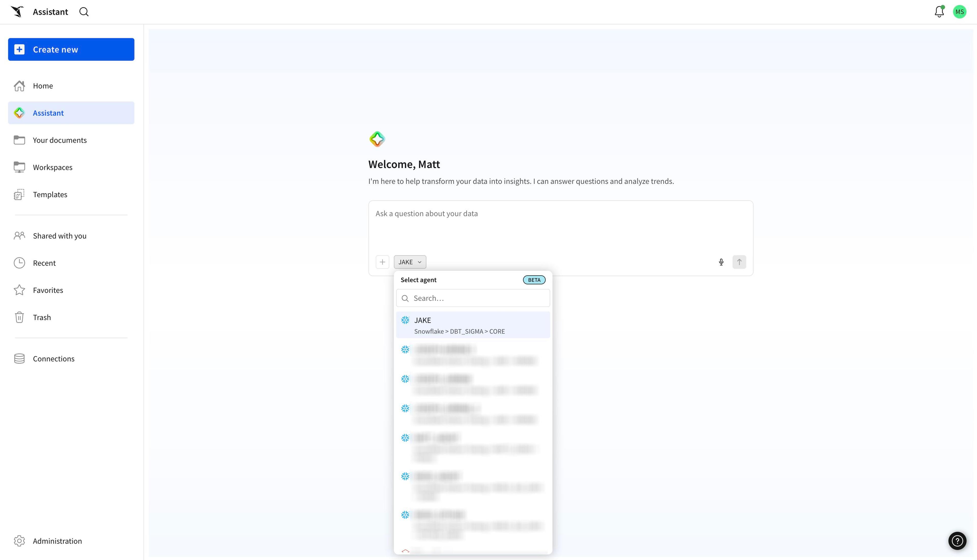Click the Select agent label

(x=418, y=279)
